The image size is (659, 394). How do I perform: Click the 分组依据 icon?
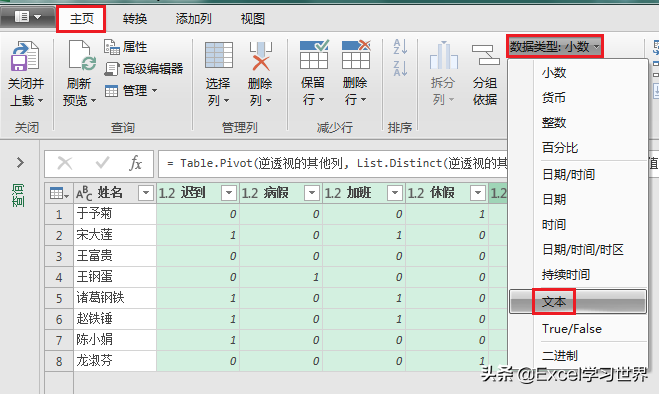coord(485,55)
